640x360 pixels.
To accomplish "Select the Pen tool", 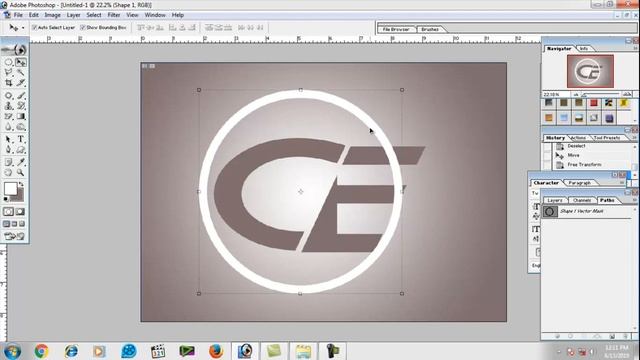I will click(x=8, y=150).
